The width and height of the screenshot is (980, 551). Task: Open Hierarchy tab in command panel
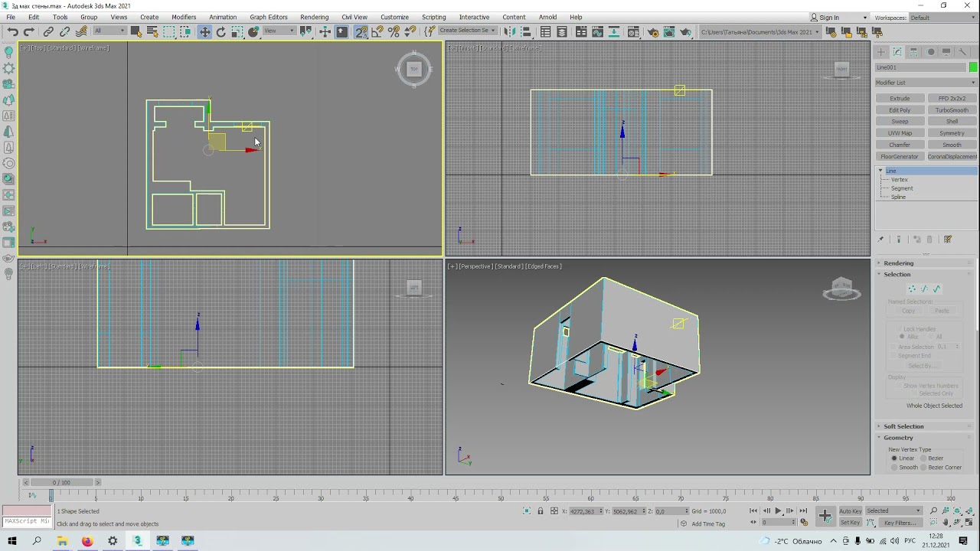pyautogui.click(x=914, y=52)
